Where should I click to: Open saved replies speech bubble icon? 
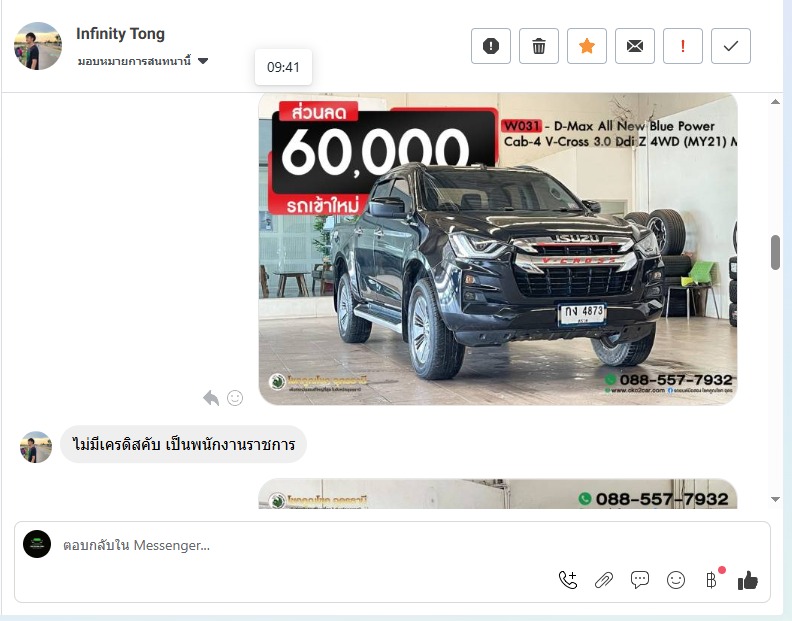(639, 580)
